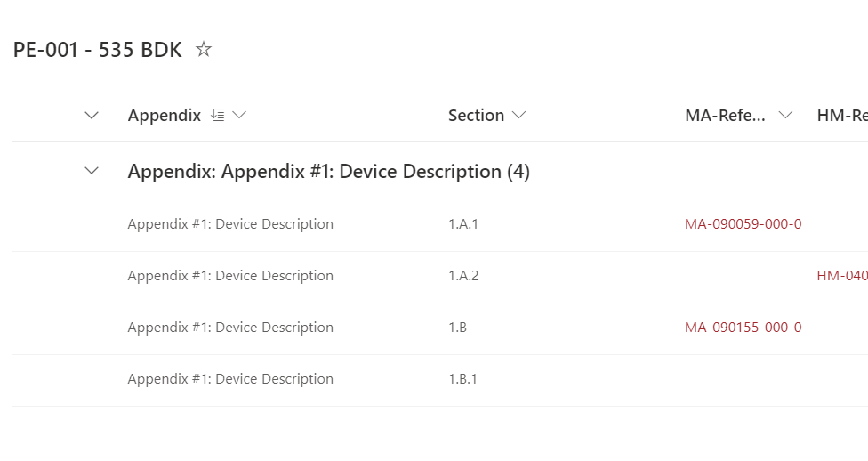Click the MA-Reference column header label

point(725,115)
